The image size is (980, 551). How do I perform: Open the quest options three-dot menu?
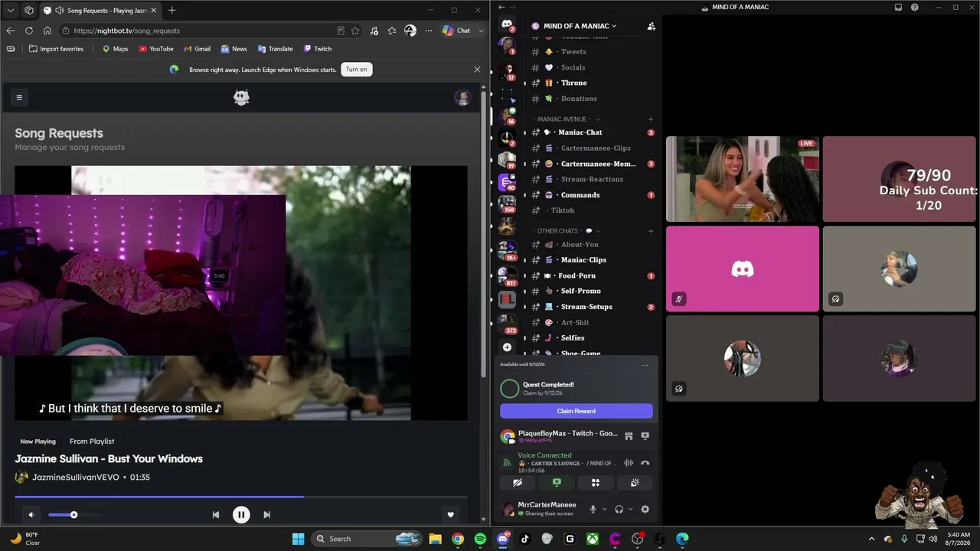click(x=645, y=365)
